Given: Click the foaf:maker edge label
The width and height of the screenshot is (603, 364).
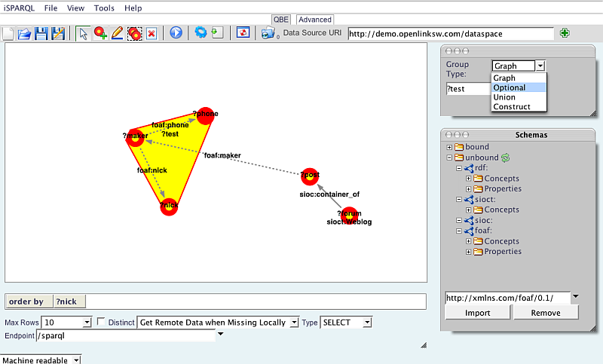Looking at the screenshot, I should point(222,155).
